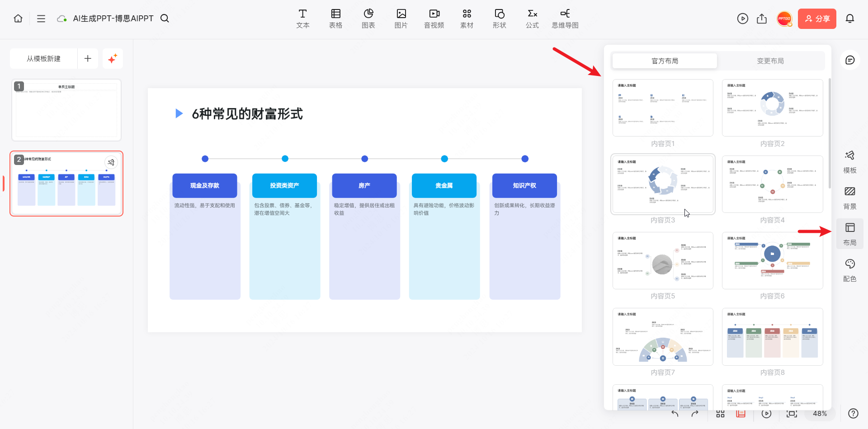The width and height of the screenshot is (868, 429).
Task: Insert a 思维导图 mind map
Action: tap(565, 19)
